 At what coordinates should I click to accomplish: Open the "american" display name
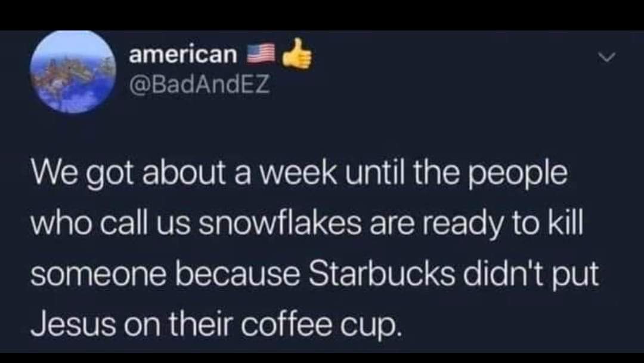pos(183,54)
